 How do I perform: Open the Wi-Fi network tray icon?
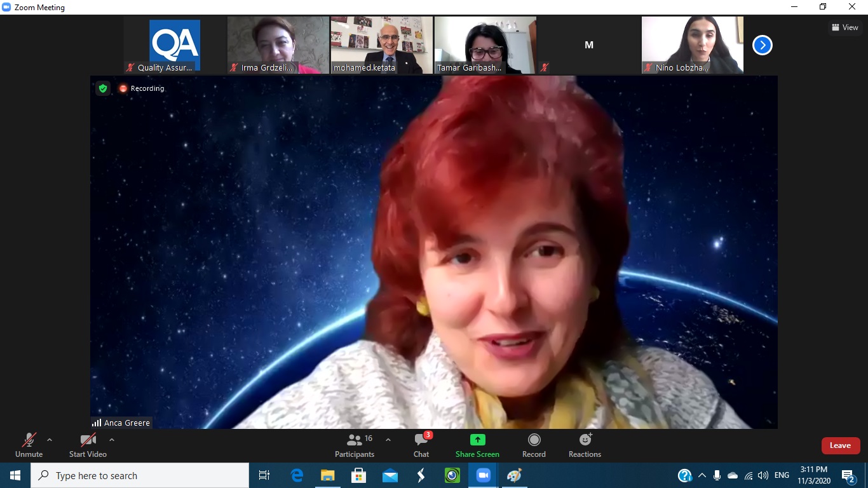pyautogui.click(x=749, y=475)
